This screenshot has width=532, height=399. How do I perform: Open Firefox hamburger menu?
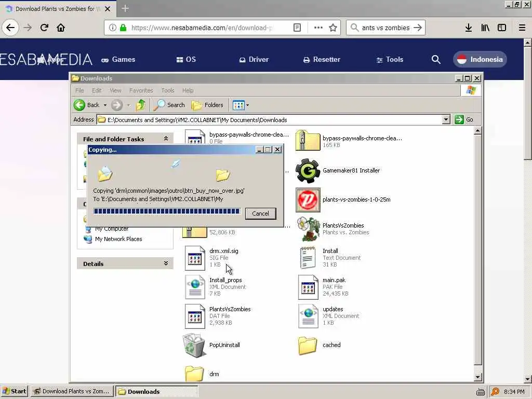point(522,28)
